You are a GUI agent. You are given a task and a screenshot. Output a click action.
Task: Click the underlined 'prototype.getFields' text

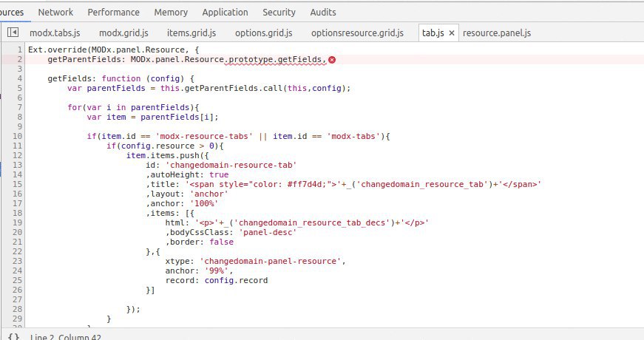point(275,60)
